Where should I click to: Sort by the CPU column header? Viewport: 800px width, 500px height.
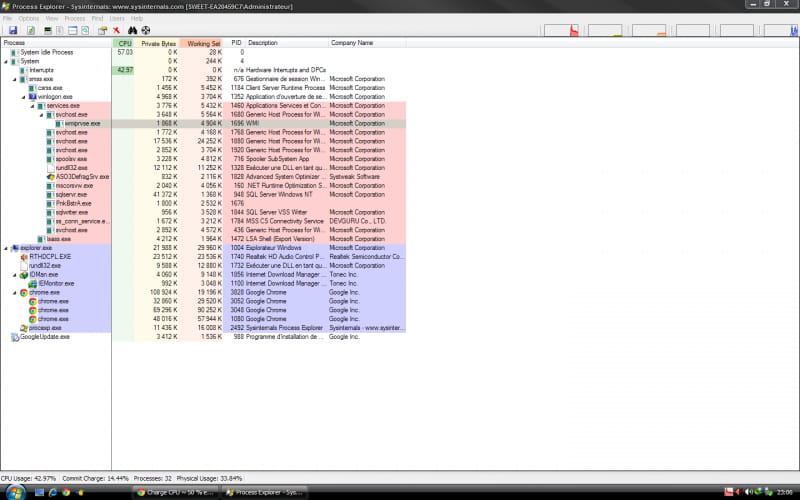click(124, 43)
